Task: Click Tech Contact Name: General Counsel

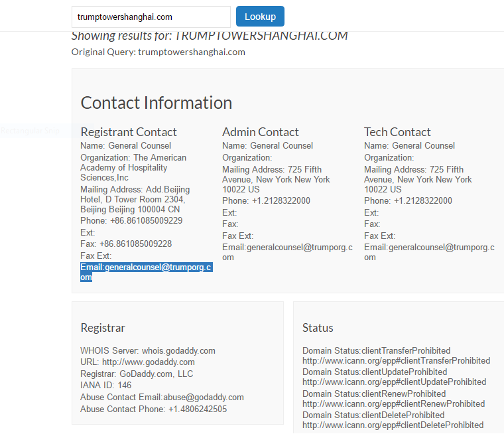Action: pos(409,146)
